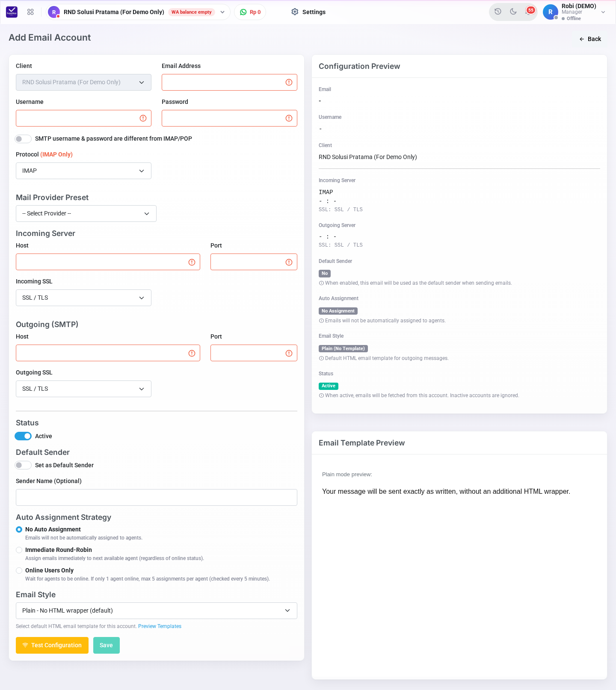Enable the Set as Default Sender switch
The height and width of the screenshot is (690, 616).
23,465
